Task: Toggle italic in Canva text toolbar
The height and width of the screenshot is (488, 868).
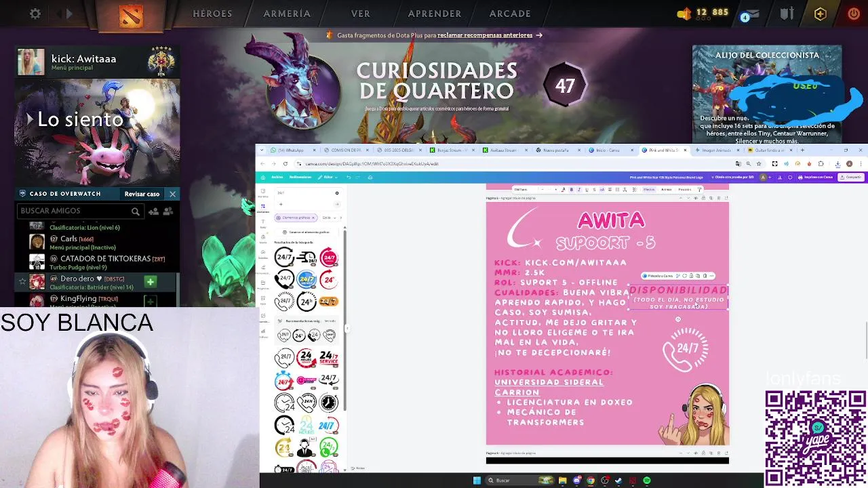Action: [x=579, y=189]
